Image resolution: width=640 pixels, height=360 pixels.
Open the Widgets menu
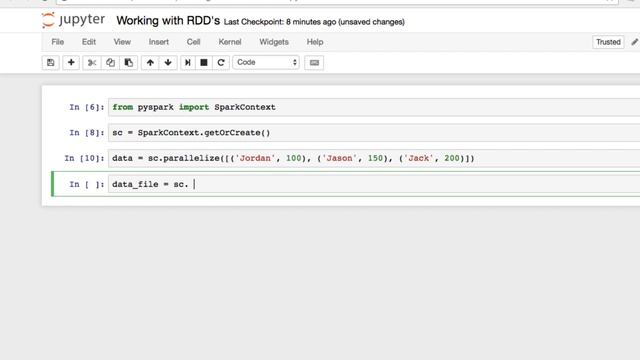pos(274,42)
